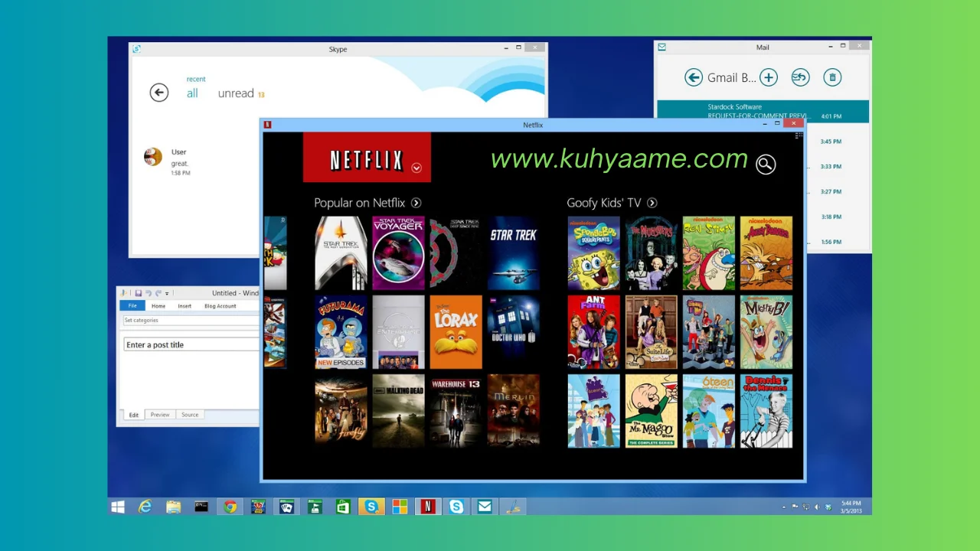Image resolution: width=980 pixels, height=551 pixels.
Task: Click the reply icon in Mail
Action: [800, 77]
